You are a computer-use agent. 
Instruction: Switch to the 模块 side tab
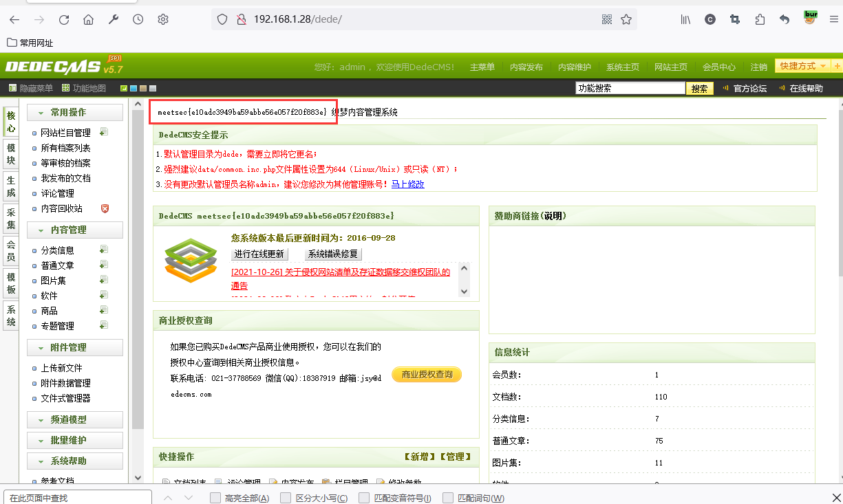click(x=11, y=155)
